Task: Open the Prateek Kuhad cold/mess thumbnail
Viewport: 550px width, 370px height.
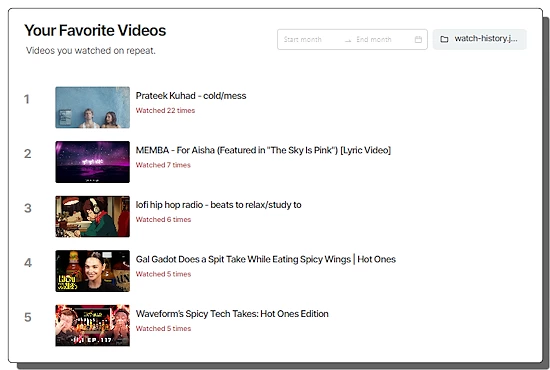Action: click(93, 107)
